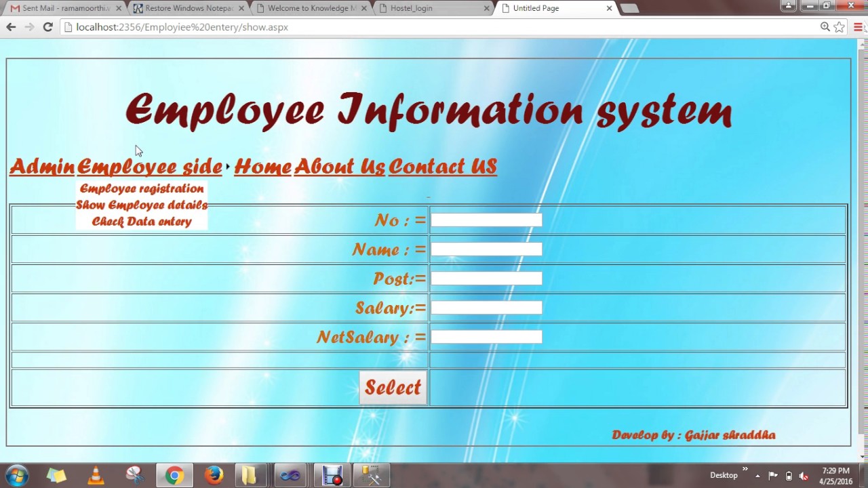Choose Check Data entery submenu item

(x=142, y=222)
